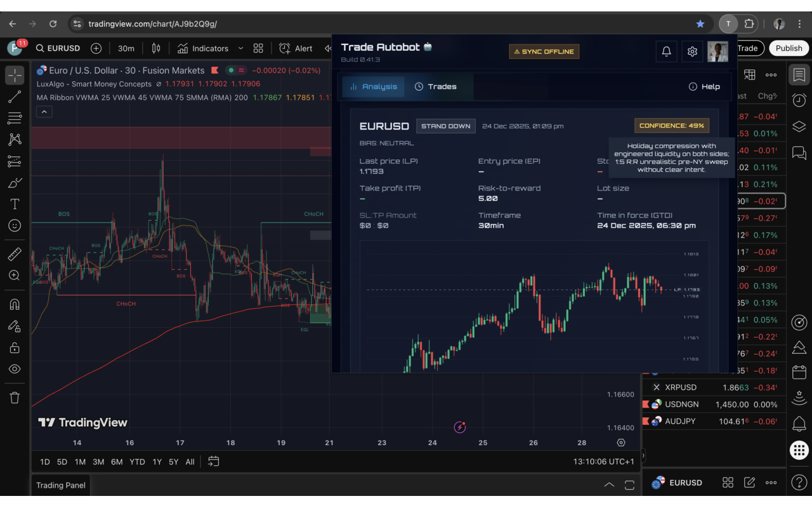Screen dimensions: 812x508
Task: Switch to the Trades tab
Action: pos(435,86)
